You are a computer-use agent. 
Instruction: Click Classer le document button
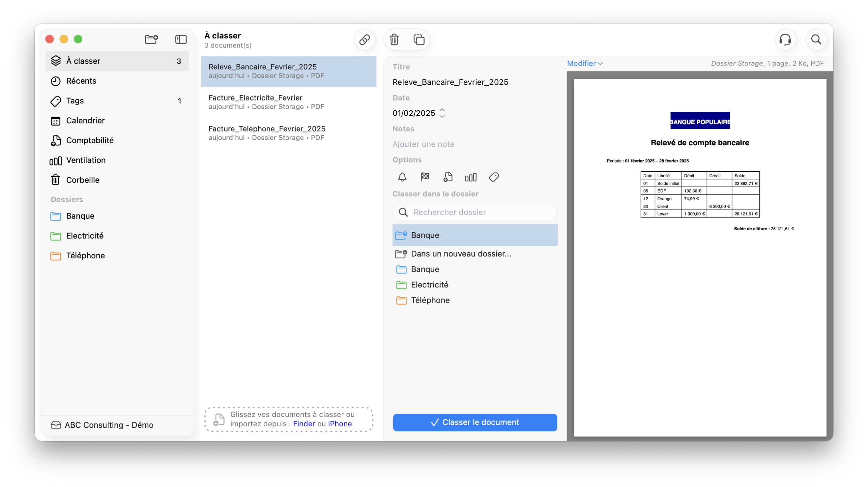[x=474, y=422]
